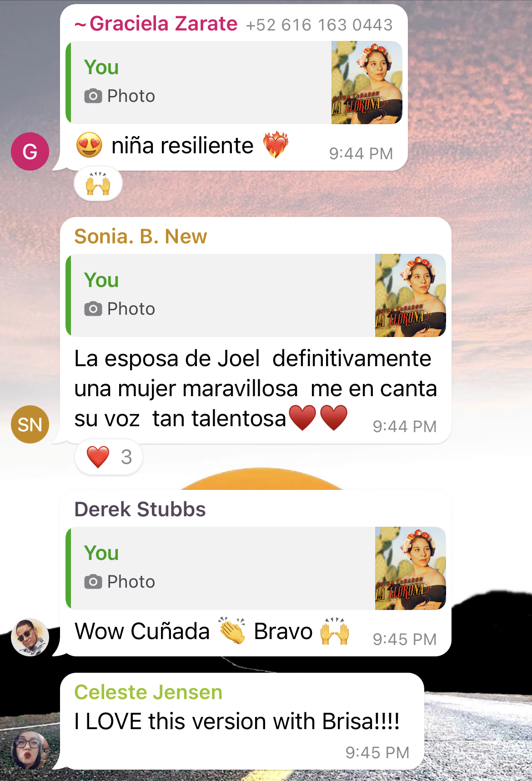Select 'I LOVE this version with Brisa' message
The width and height of the screenshot is (532, 781).
237,721
